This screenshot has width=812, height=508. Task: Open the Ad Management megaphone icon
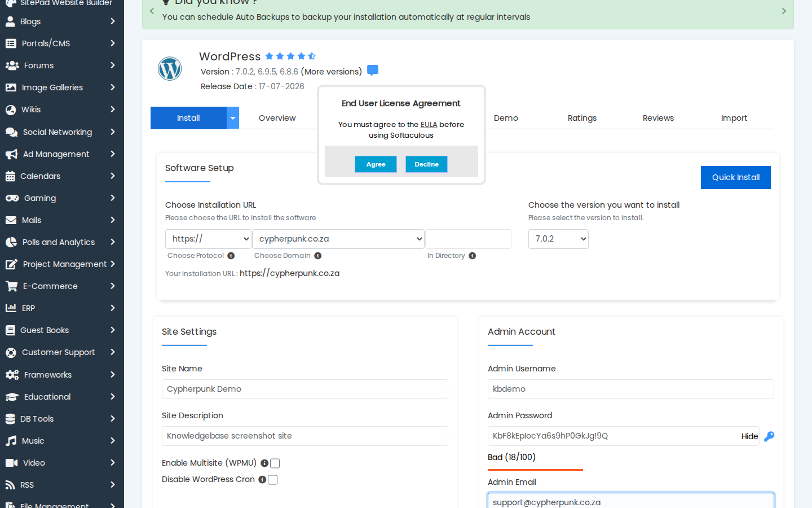(12, 154)
